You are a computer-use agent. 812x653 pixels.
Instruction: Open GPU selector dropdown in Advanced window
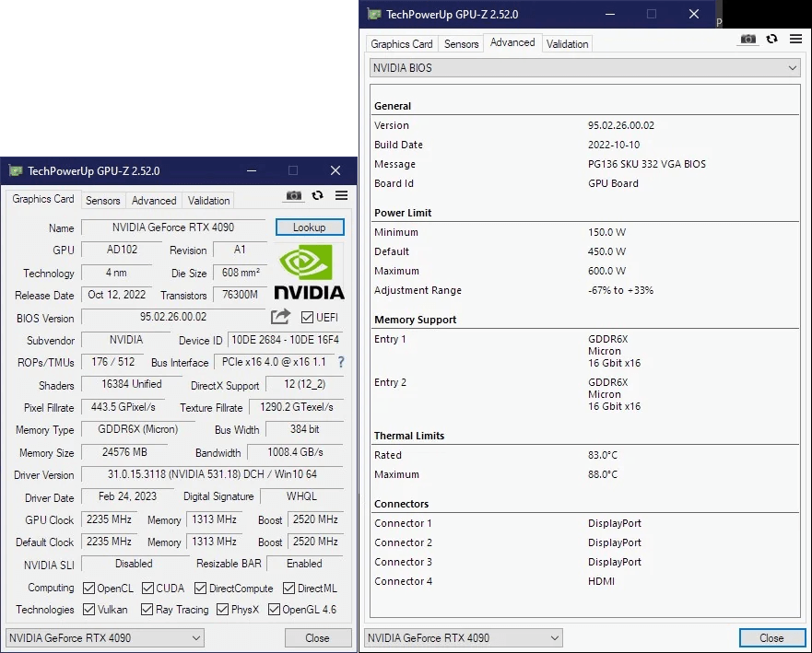[464, 638]
